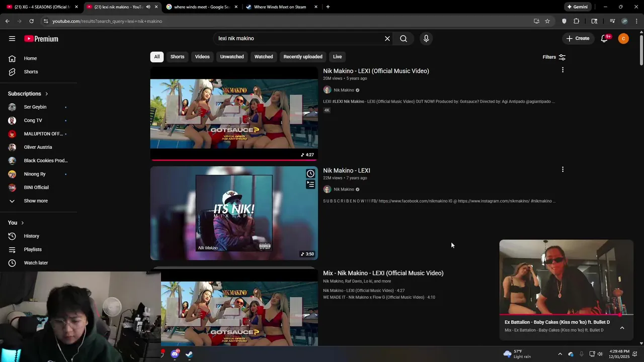Clear the search box with the X
Image resolution: width=644 pixels, height=362 pixels.
coord(387,38)
